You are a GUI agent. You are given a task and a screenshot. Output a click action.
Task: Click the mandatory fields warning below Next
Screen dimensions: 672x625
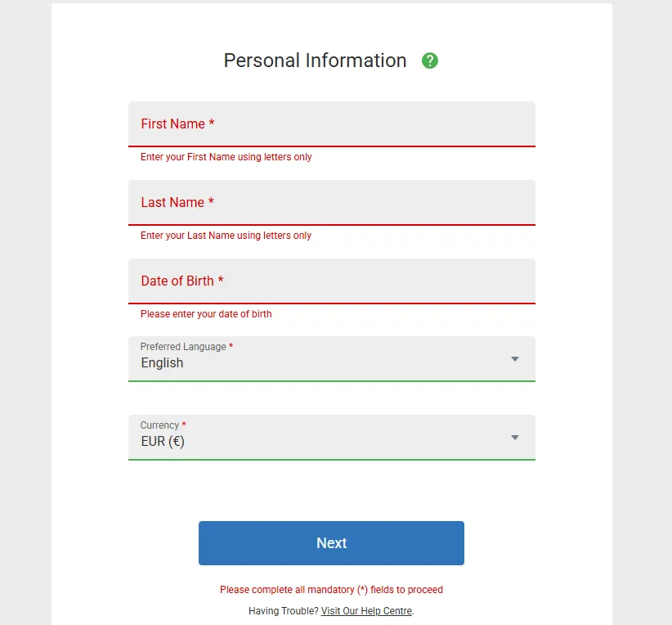(x=331, y=590)
